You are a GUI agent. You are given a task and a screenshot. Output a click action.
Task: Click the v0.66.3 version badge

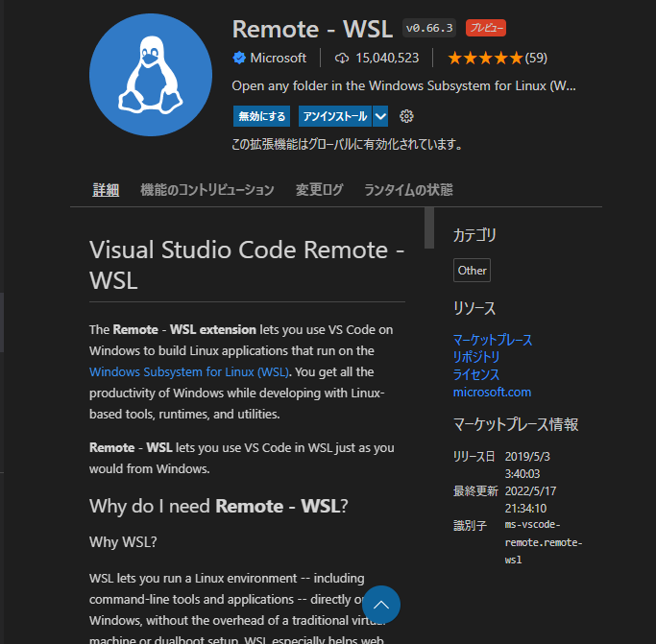click(429, 28)
